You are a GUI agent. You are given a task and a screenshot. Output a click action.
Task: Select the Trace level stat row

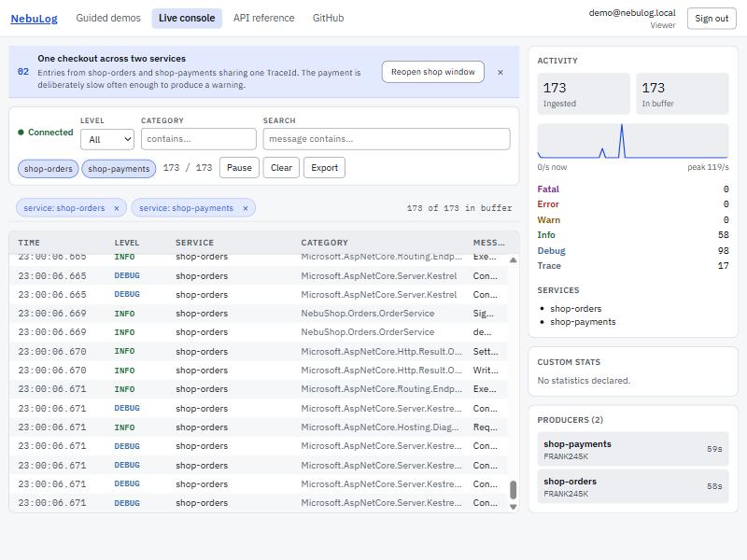633,266
